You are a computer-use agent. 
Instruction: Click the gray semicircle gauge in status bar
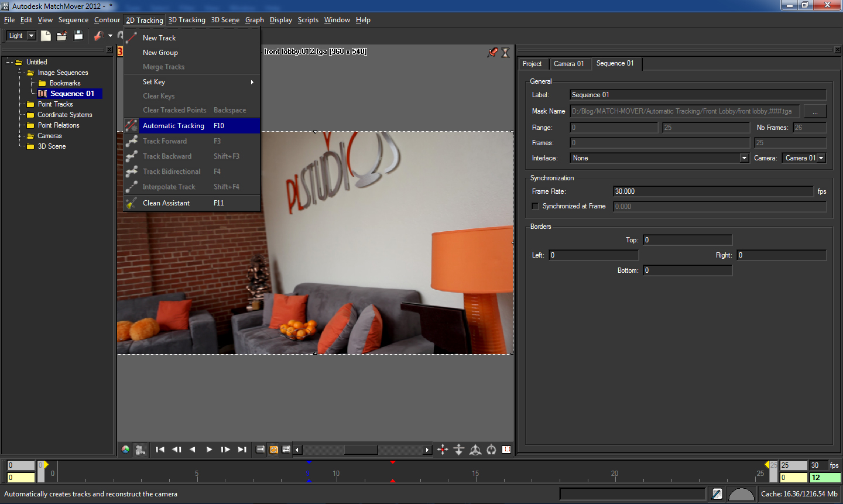pos(741,495)
